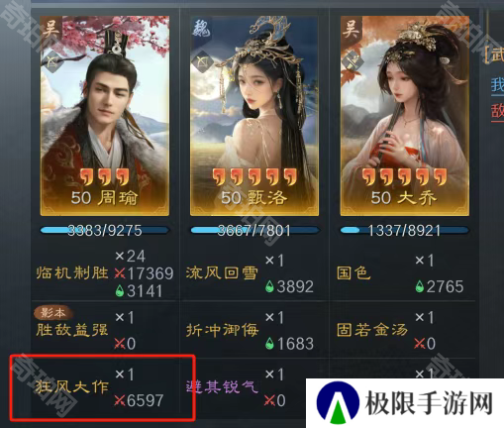Screen dimensions: 504x428
Task: Tap the bow troop-type icon on 周瑜's card
Action: [51, 61]
